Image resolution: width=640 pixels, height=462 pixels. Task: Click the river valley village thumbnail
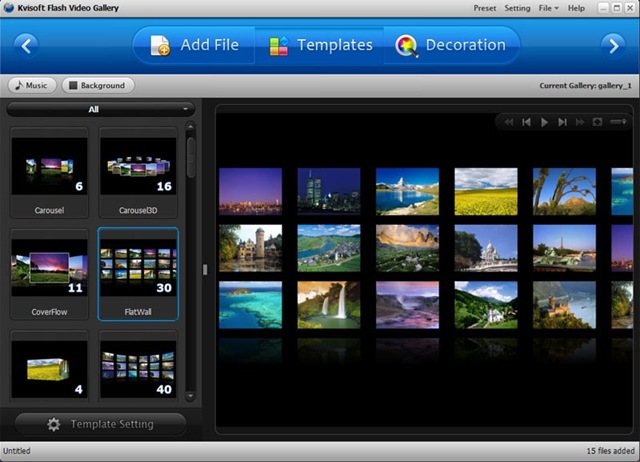[x=329, y=248]
